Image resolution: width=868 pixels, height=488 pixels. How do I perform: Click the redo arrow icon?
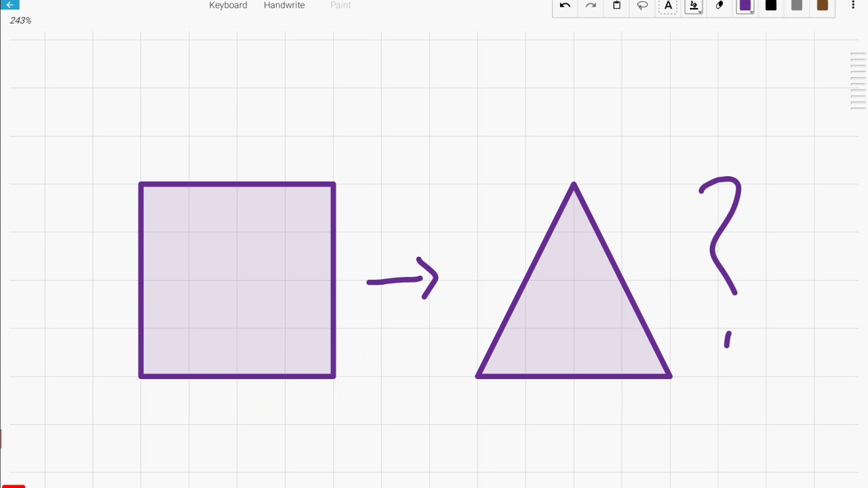click(x=591, y=5)
